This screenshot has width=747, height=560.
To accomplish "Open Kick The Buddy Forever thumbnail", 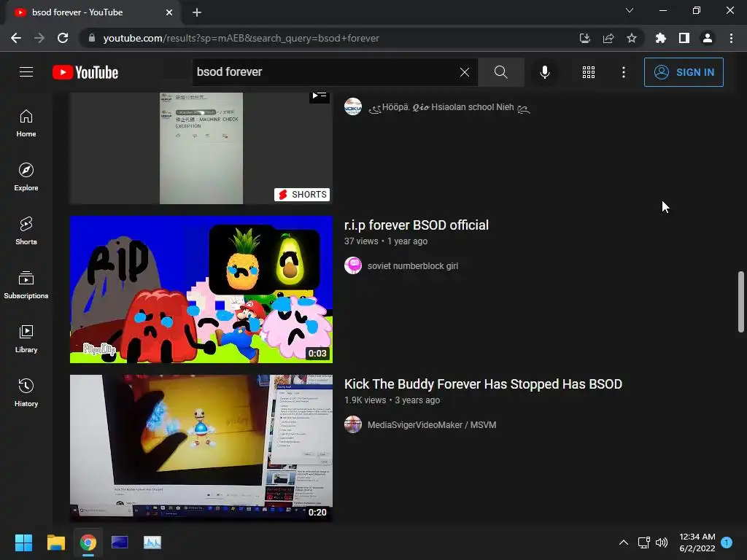I will click(x=201, y=448).
